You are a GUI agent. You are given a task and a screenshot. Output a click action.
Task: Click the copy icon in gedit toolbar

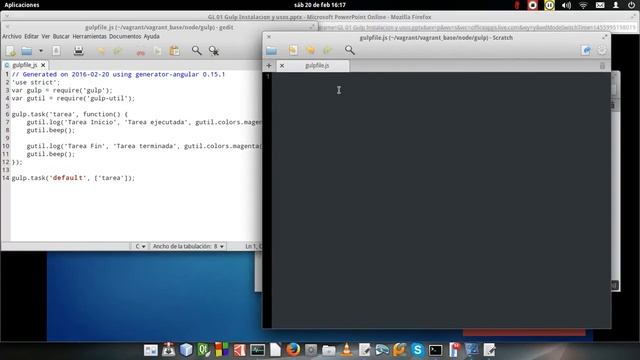[x=158, y=51]
